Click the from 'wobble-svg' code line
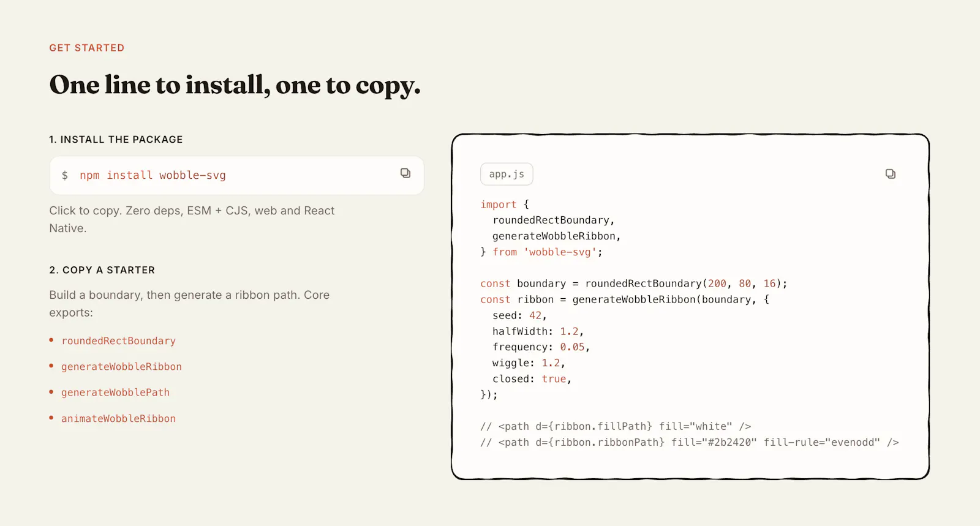The width and height of the screenshot is (980, 526). (541, 252)
